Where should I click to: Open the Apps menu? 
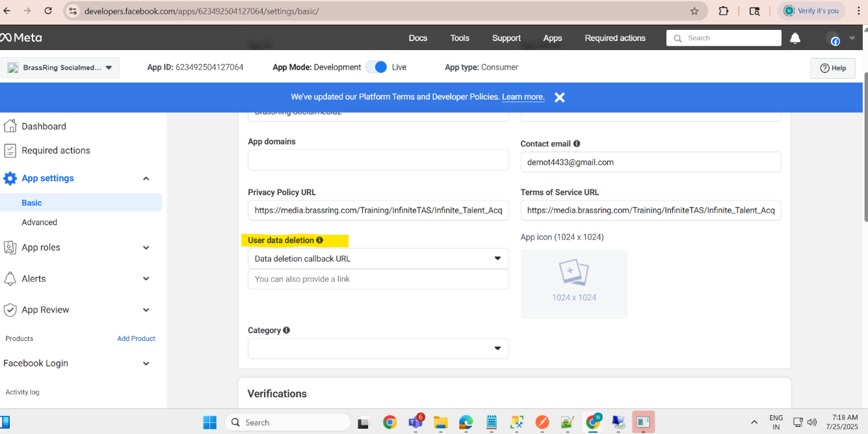click(553, 38)
